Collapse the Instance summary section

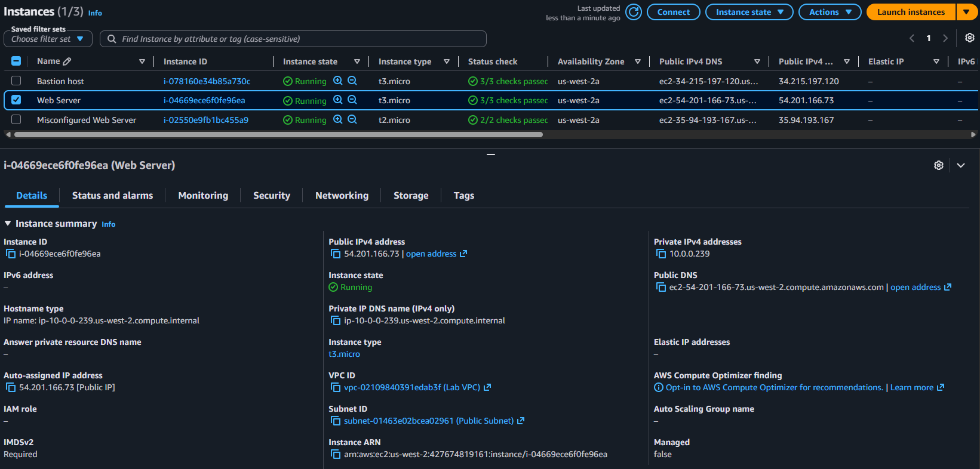(x=8, y=223)
